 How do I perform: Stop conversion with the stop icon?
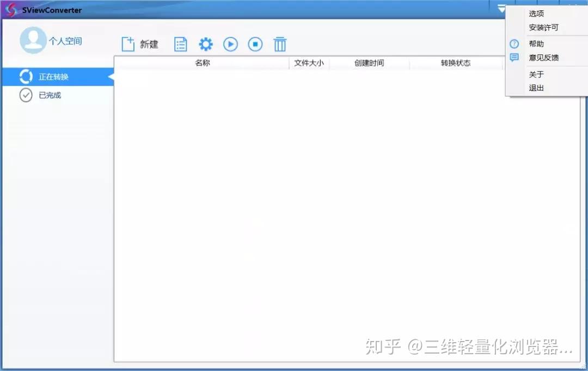coord(255,44)
